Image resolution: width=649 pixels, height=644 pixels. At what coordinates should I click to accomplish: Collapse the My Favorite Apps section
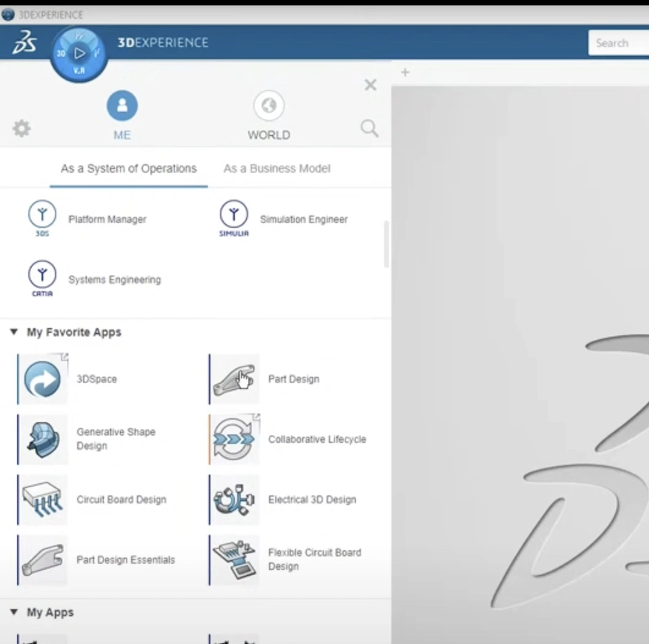click(14, 332)
